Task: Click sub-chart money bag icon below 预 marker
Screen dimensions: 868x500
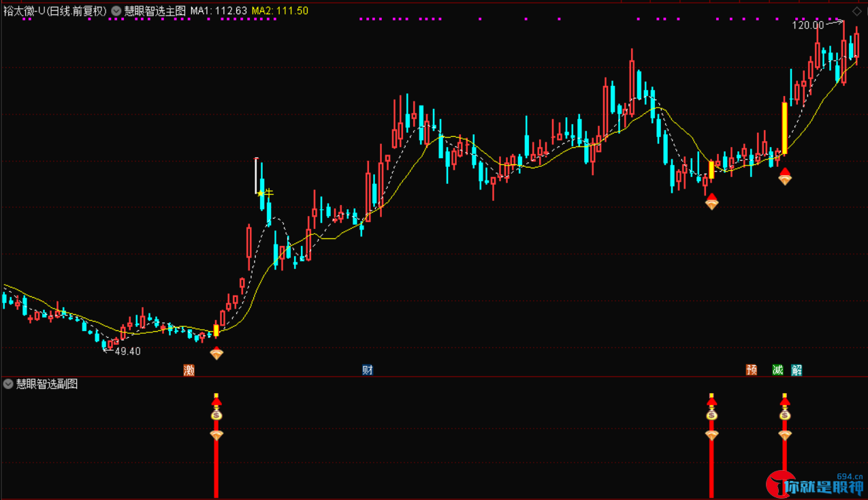Action: click(x=711, y=413)
